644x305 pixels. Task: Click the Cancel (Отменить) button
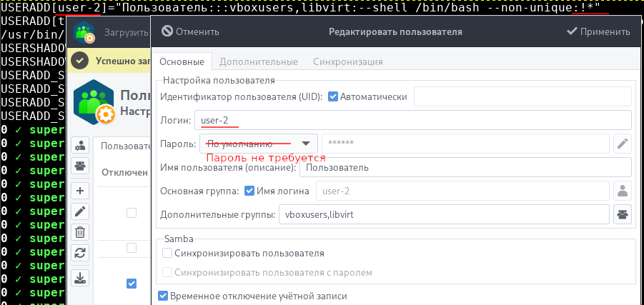tap(190, 31)
